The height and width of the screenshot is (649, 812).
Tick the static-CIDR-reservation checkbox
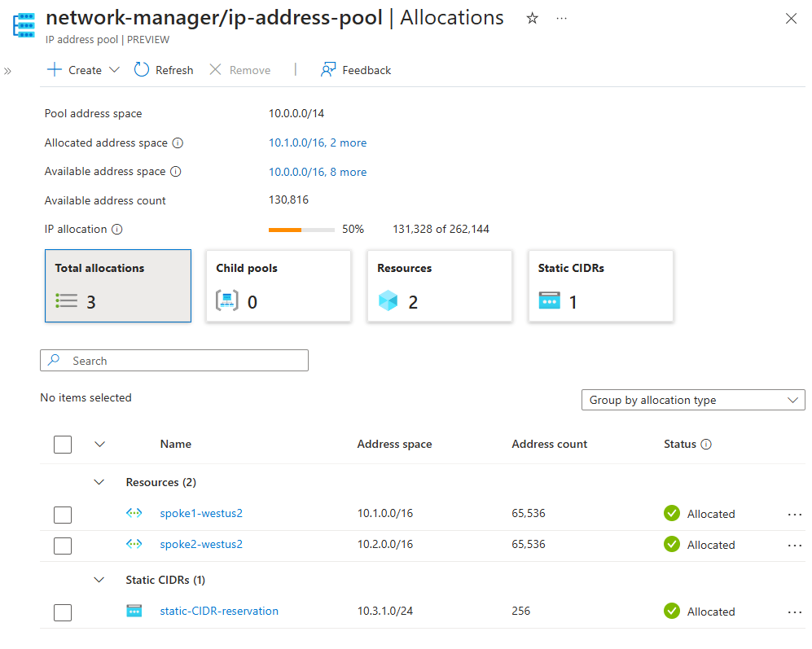[x=63, y=612]
